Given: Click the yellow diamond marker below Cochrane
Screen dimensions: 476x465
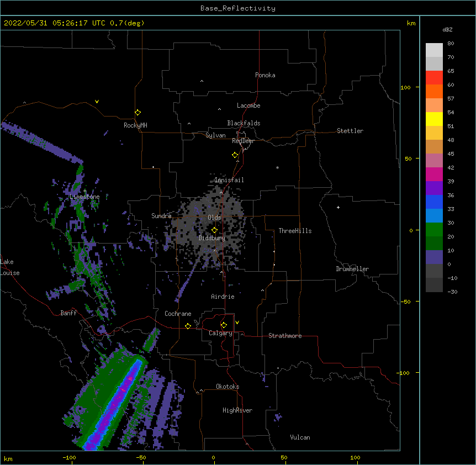Looking at the screenshot, I should tap(188, 326).
